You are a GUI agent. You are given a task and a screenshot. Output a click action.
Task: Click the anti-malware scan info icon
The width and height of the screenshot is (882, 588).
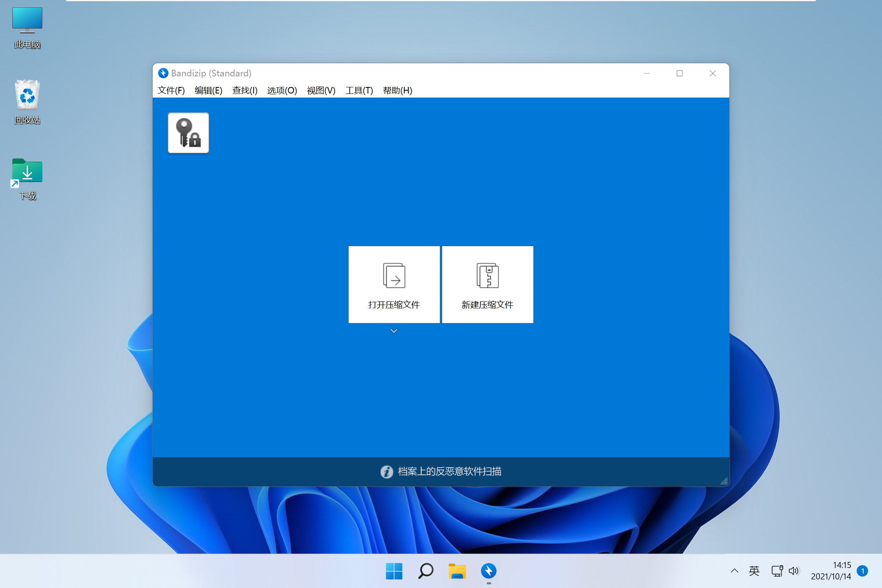tap(386, 472)
